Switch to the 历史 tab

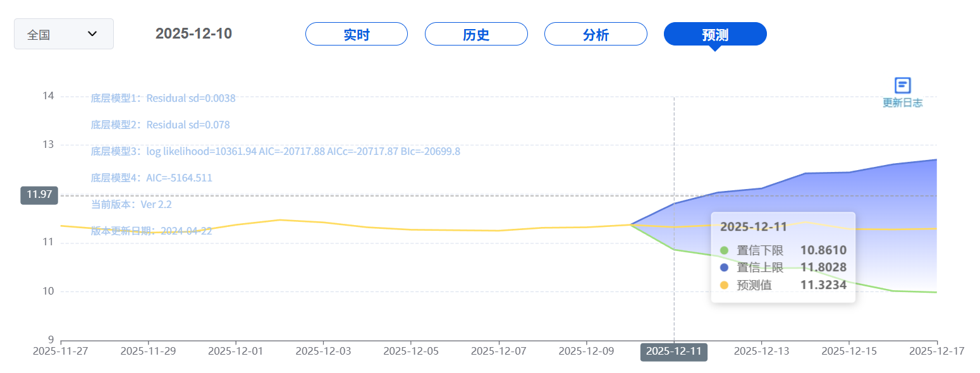476,34
